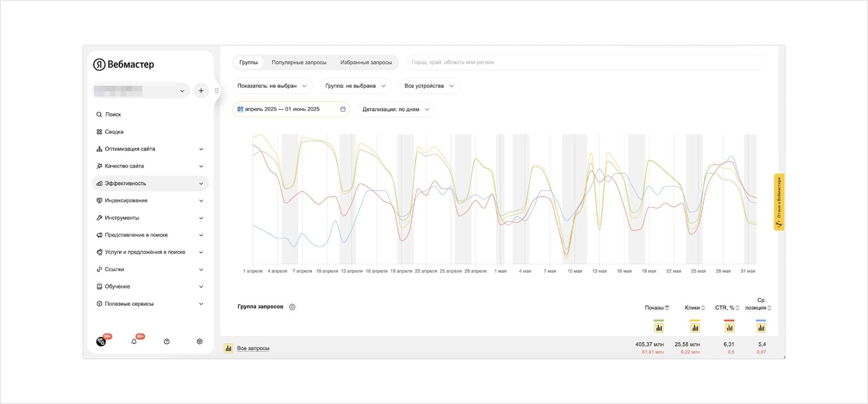Open the sidebar settings gear
The height and width of the screenshot is (404, 868).
[199, 341]
